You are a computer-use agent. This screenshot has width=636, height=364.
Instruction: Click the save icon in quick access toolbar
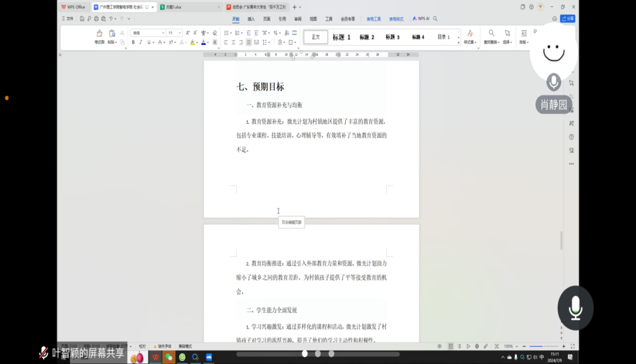click(x=82, y=19)
